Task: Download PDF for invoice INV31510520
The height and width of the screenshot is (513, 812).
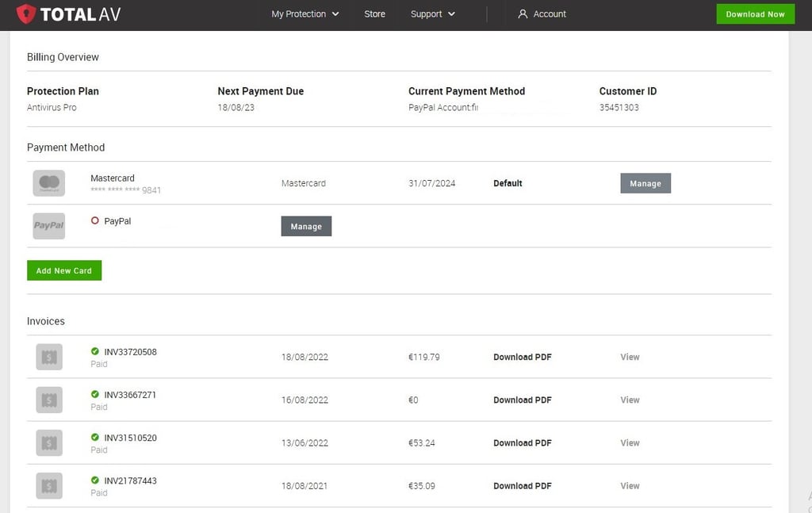Action: 522,443
